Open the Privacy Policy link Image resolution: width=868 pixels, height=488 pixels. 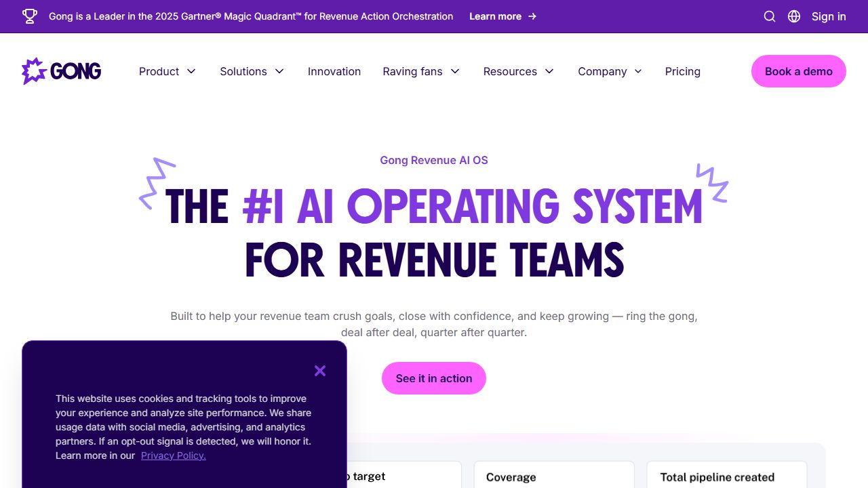click(x=173, y=455)
